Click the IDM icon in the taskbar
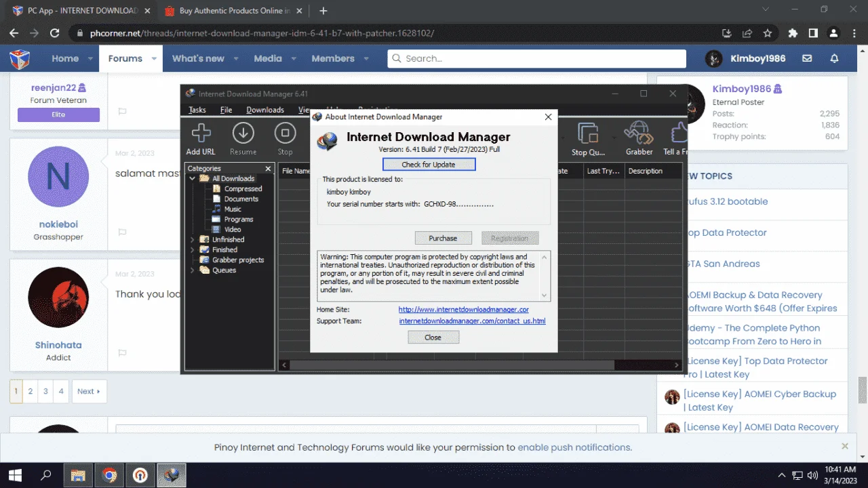The width and height of the screenshot is (868, 488). coord(172,475)
